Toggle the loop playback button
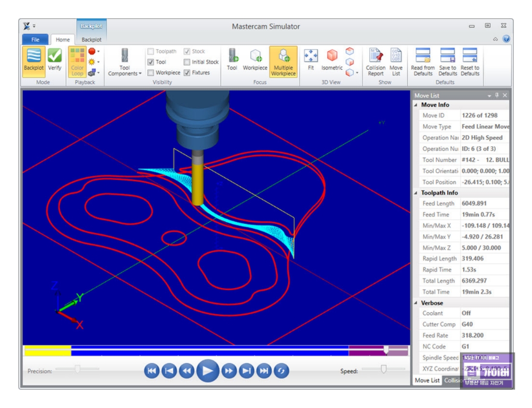The height and width of the screenshot is (408, 532). click(x=281, y=371)
